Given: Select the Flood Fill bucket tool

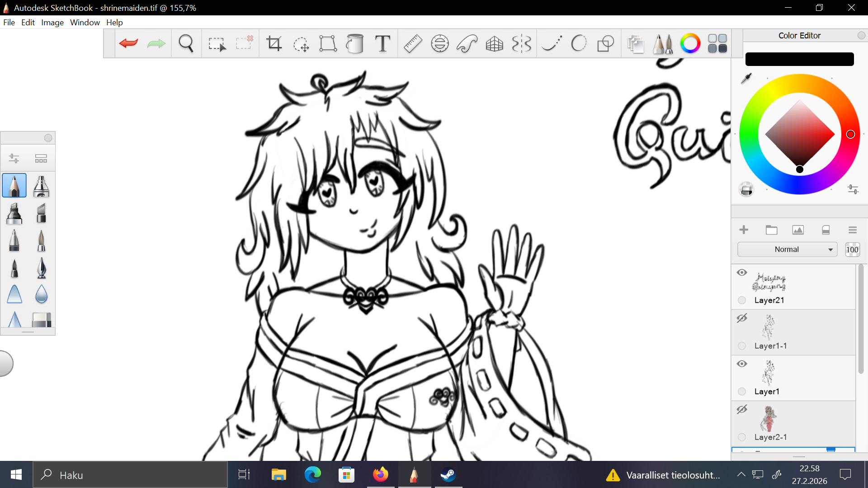Looking at the screenshot, I should [x=355, y=43].
